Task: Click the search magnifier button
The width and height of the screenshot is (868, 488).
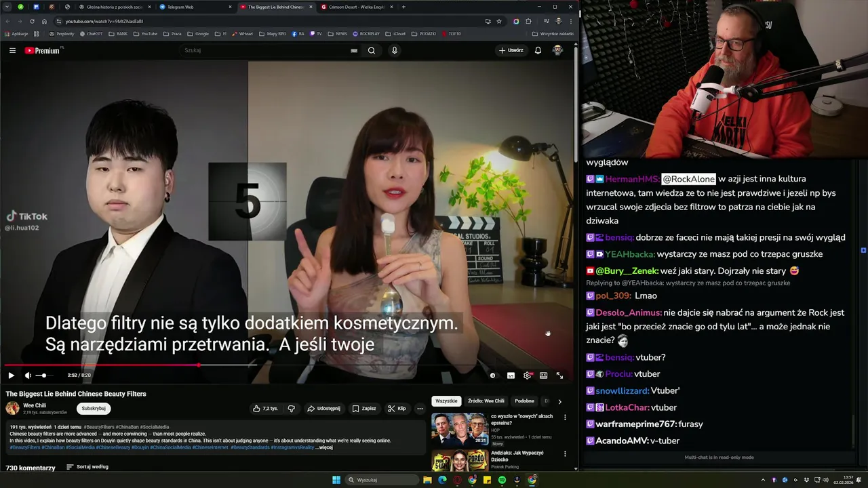Action: (372, 50)
